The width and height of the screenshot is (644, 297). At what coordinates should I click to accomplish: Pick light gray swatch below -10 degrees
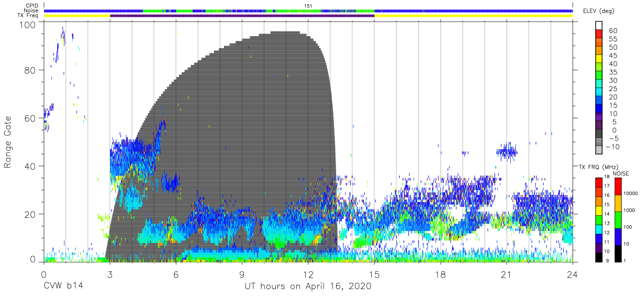[x=599, y=150]
